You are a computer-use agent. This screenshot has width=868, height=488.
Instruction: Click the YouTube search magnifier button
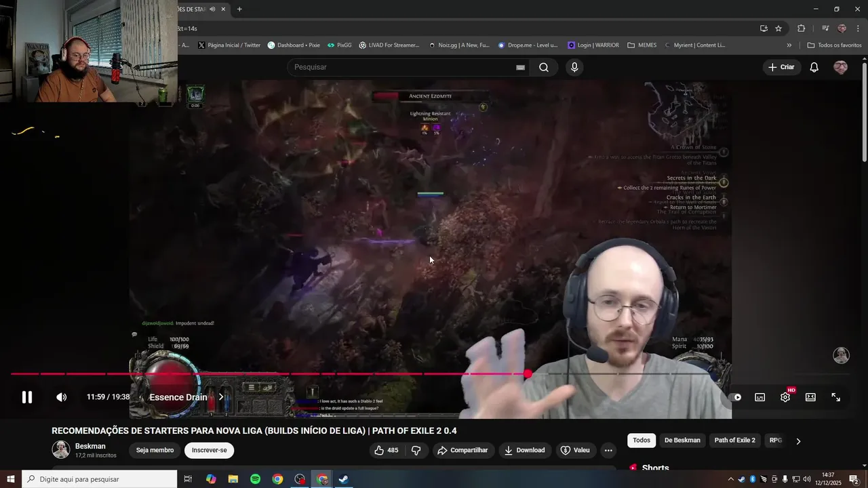click(x=544, y=67)
